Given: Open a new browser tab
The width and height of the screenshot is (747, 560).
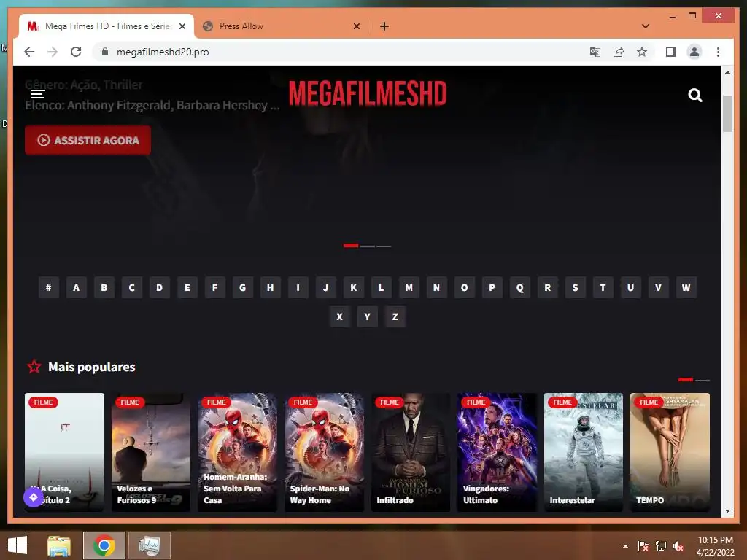Looking at the screenshot, I should click(x=384, y=26).
